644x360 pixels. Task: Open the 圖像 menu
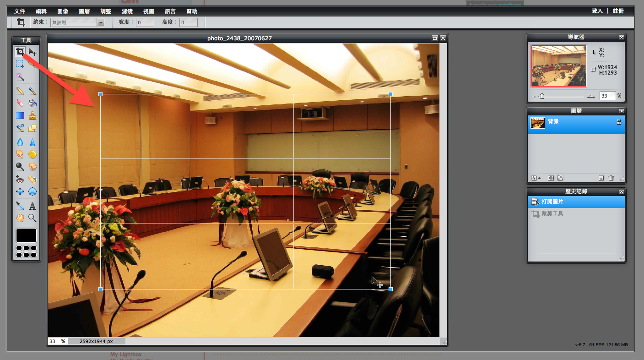click(x=63, y=11)
